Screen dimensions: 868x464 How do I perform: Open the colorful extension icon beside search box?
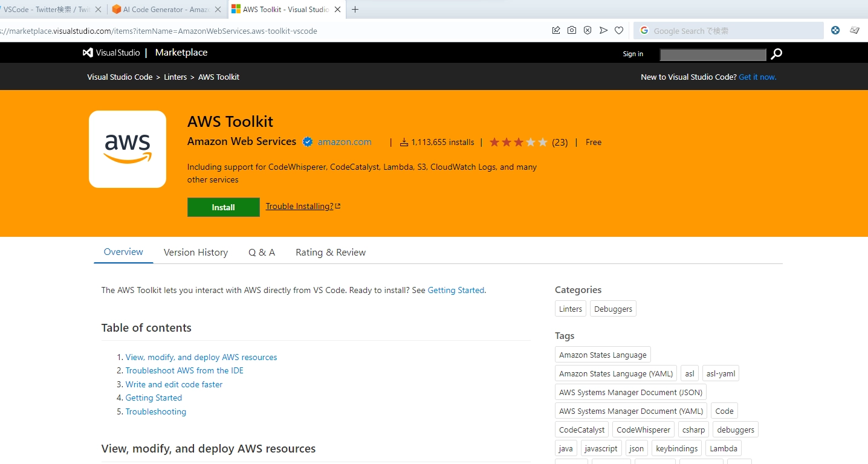coord(835,30)
